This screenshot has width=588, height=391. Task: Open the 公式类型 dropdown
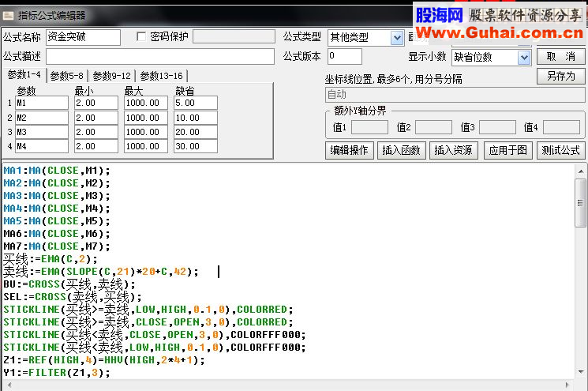[x=397, y=38]
